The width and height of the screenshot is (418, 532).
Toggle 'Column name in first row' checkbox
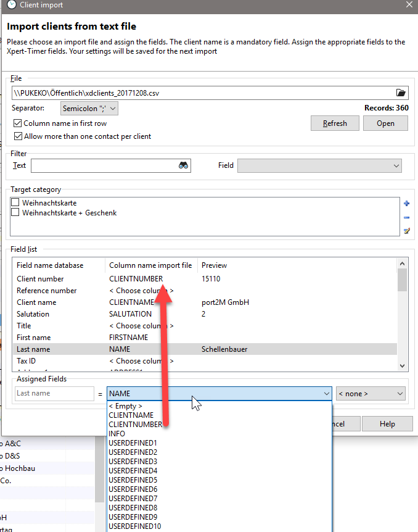(x=18, y=123)
